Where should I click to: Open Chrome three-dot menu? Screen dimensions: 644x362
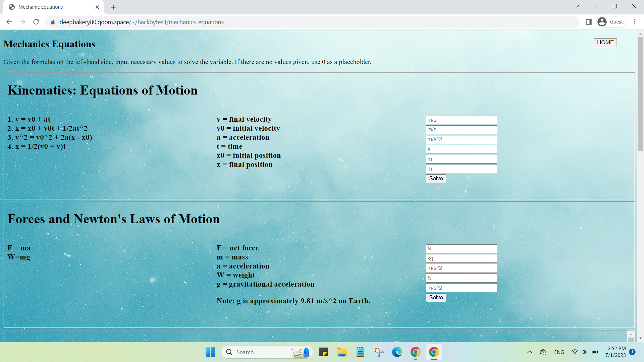[635, 22]
